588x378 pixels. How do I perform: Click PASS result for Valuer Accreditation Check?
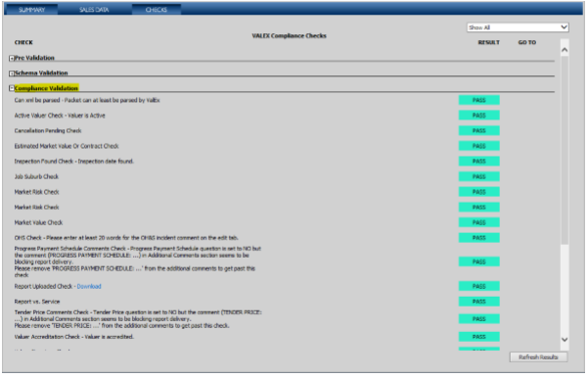tap(478, 337)
